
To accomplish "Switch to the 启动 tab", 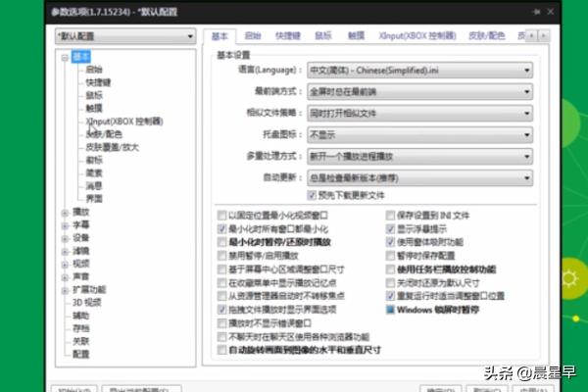I will coord(253,34).
